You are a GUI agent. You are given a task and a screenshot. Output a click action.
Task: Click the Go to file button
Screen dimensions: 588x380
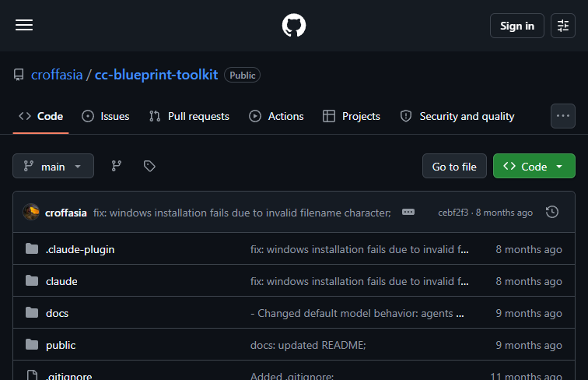tap(454, 166)
